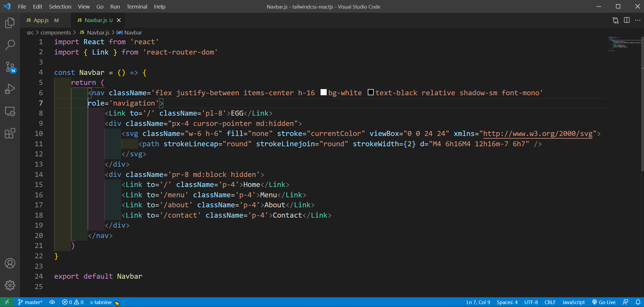The height and width of the screenshot is (307, 644).
Task: Open the Run and Debug view
Action: 10,89
